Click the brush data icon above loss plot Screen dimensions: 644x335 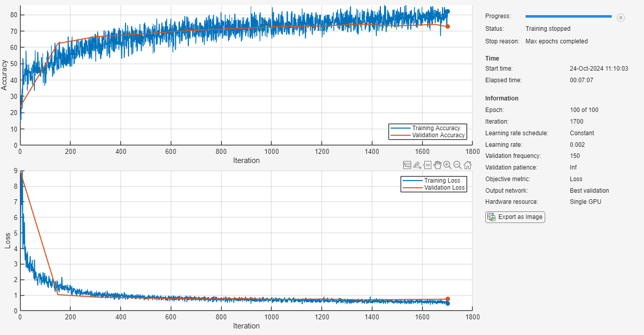pos(407,165)
